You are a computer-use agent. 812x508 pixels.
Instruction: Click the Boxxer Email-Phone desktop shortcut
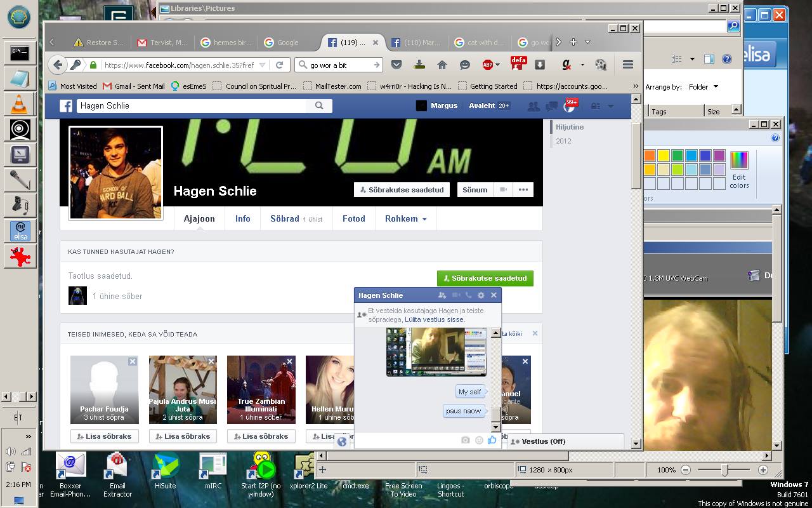[x=70, y=474]
